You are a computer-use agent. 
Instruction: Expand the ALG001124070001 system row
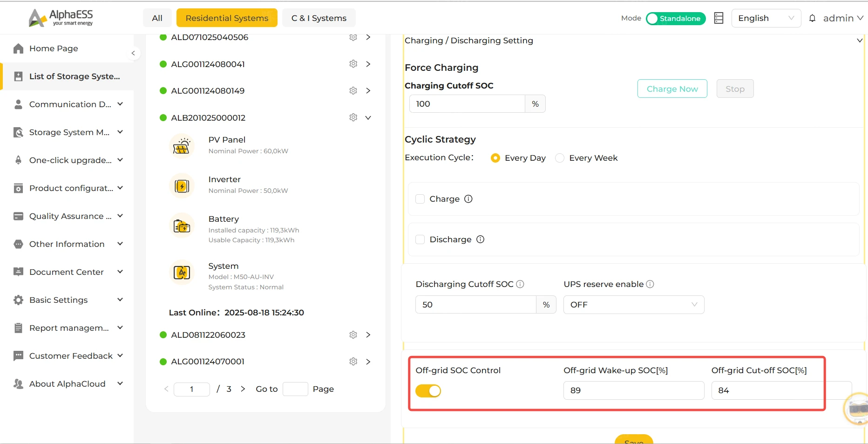[368, 362]
